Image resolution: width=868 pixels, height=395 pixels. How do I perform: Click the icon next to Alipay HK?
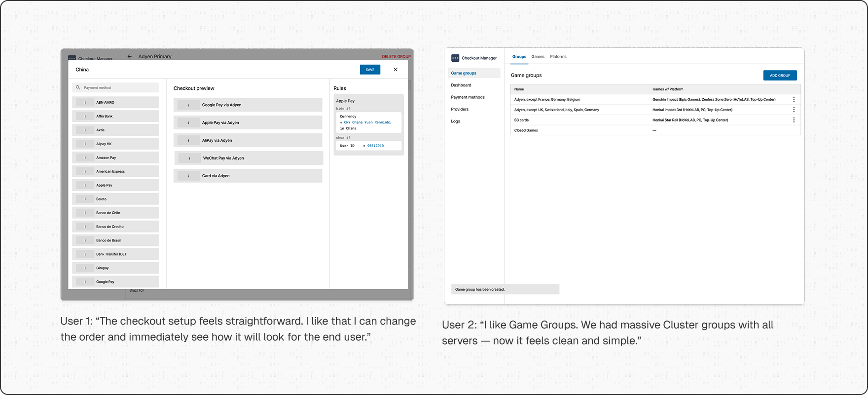pyautogui.click(x=85, y=144)
